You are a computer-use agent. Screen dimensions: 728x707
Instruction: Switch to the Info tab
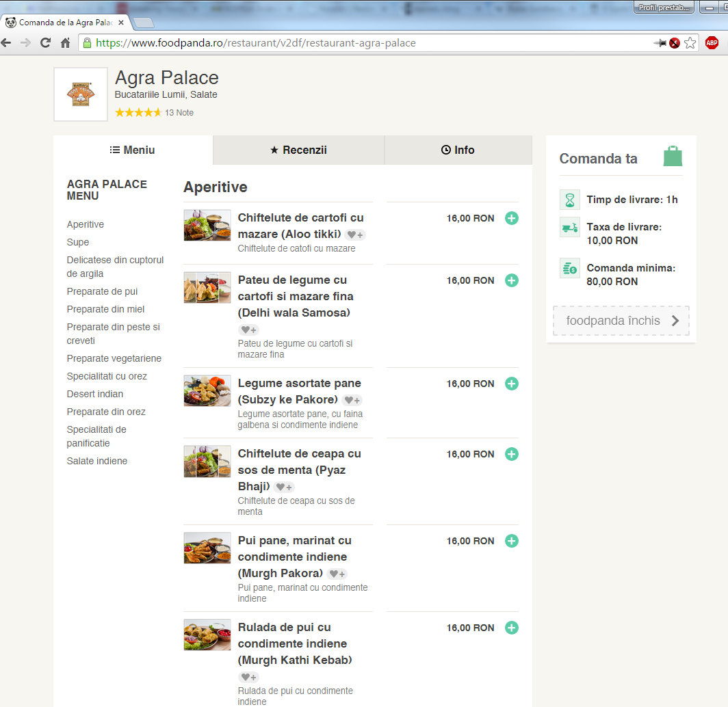pos(458,150)
